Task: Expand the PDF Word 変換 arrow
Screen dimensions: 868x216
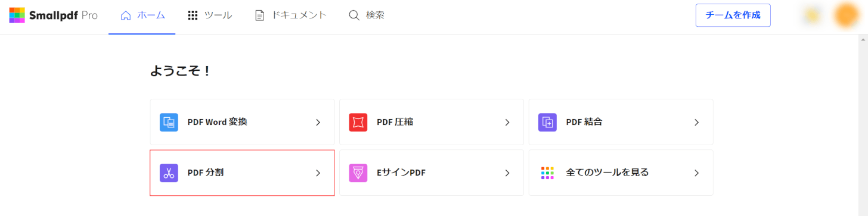Action: pyautogui.click(x=318, y=122)
